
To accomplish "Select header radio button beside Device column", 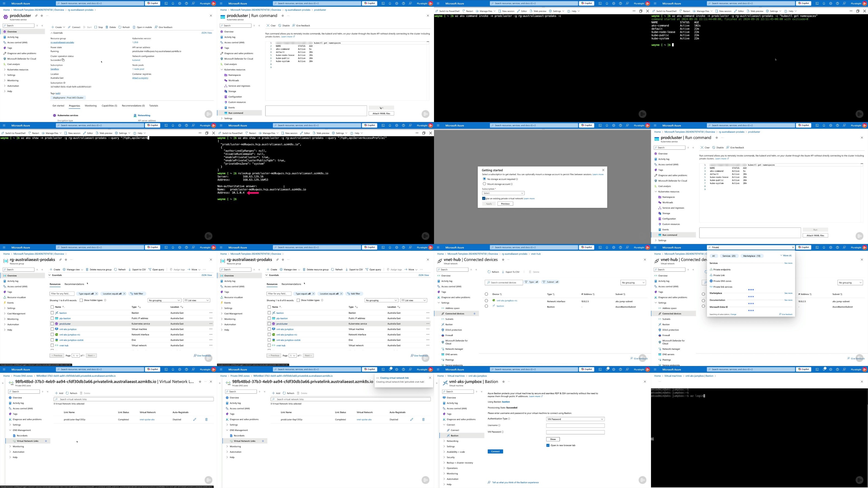I will coord(486,294).
